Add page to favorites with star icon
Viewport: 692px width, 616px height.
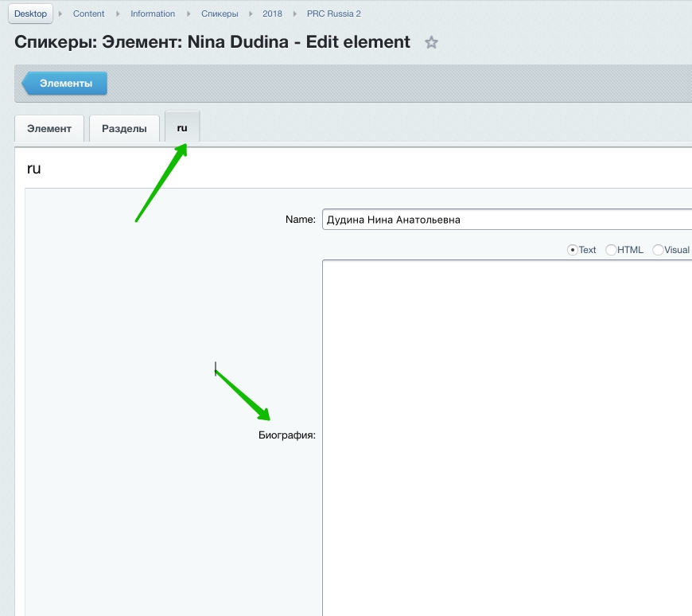pyautogui.click(x=431, y=43)
